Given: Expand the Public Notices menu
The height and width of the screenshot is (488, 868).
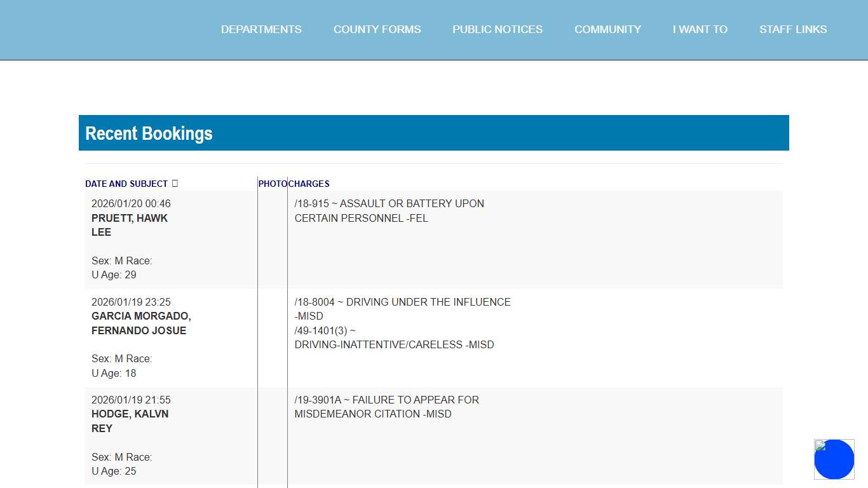Looking at the screenshot, I should pos(498,29).
